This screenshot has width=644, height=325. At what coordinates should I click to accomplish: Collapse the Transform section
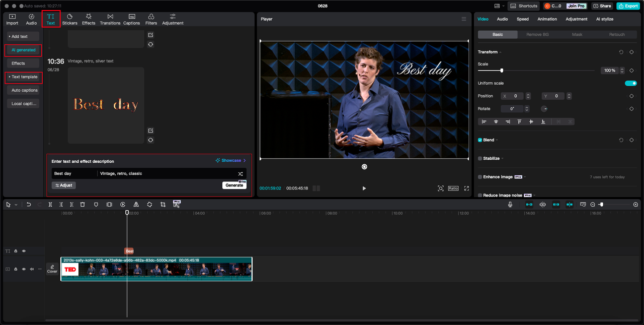(500, 52)
